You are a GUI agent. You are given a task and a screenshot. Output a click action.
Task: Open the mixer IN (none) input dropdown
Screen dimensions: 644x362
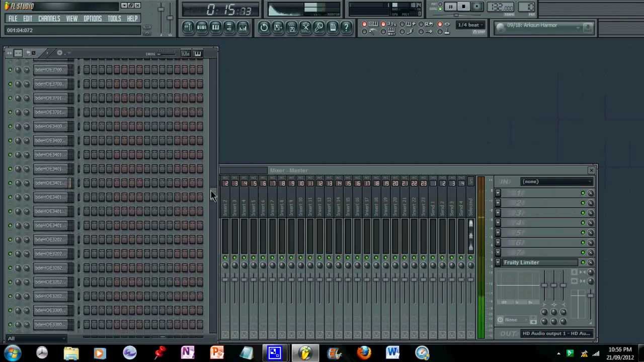(x=557, y=182)
